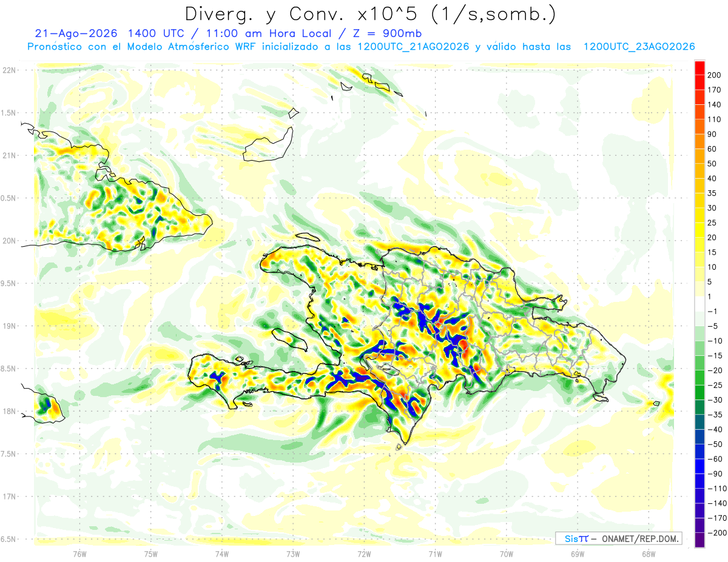Click the '7.5N' latitude label
The image size is (728, 562).
(x=8, y=453)
